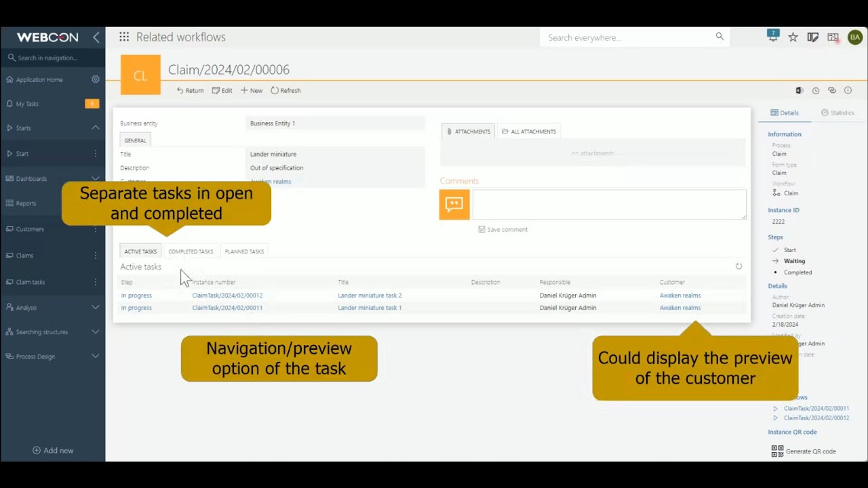Image resolution: width=868 pixels, height=488 pixels.
Task: Open the Customers three-dot menu
Action: pyautogui.click(x=96, y=229)
